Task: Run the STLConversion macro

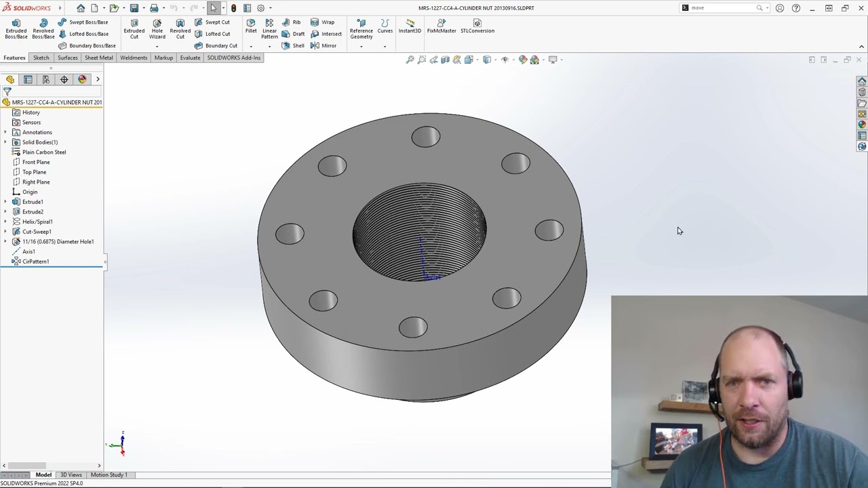Action: pos(477,26)
